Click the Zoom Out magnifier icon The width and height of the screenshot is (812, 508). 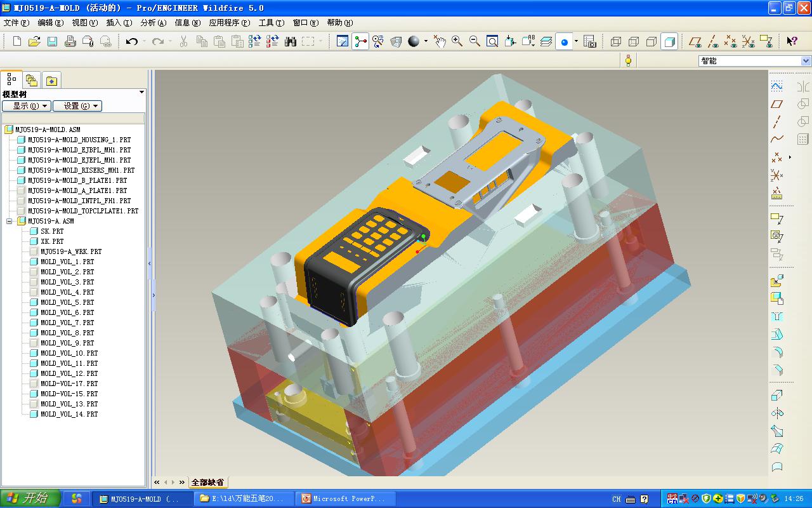475,41
